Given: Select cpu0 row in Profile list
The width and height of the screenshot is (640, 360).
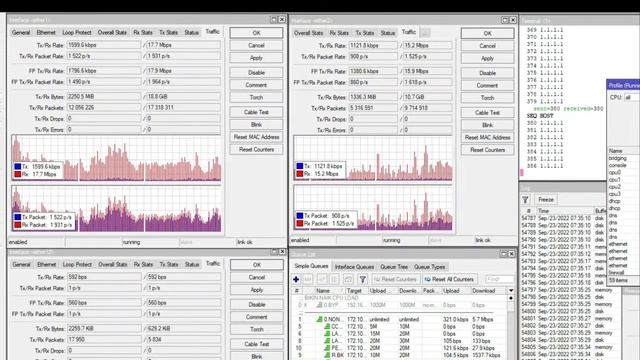Looking at the screenshot, I should 623,172.
